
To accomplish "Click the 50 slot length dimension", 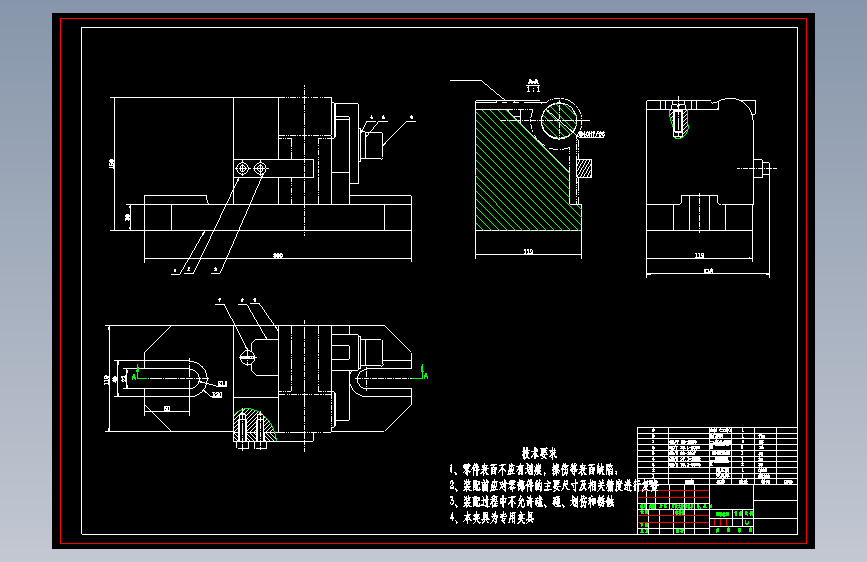I will 167,409.
